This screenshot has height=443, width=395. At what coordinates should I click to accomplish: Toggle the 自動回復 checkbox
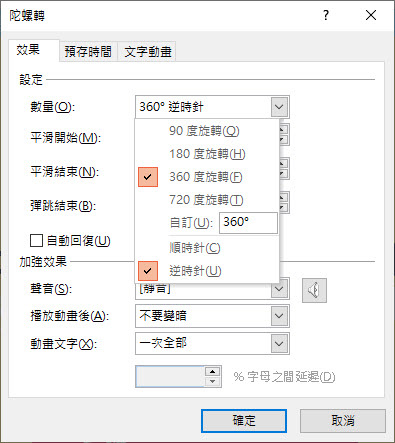(x=37, y=240)
